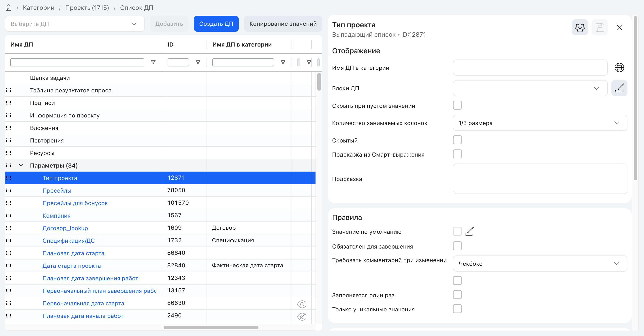
Task: Click drag handle on Вложения row
Action: [x=9, y=128]
